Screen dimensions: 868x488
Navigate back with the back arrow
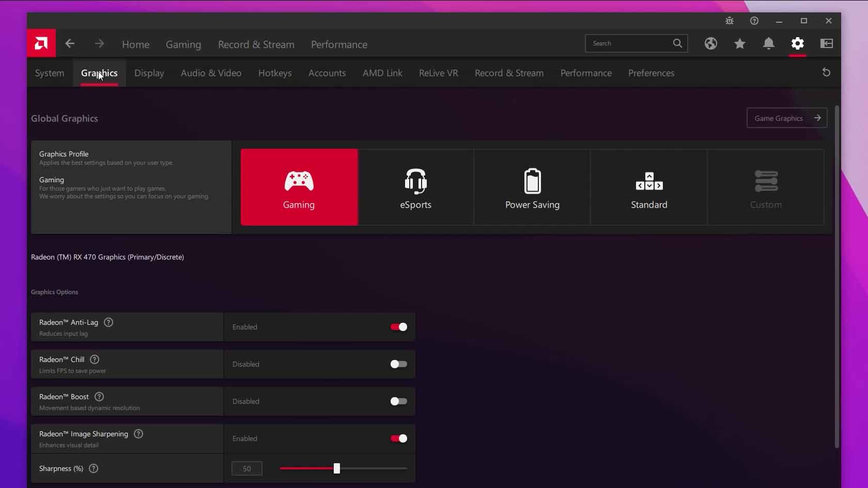pos(69,43)
